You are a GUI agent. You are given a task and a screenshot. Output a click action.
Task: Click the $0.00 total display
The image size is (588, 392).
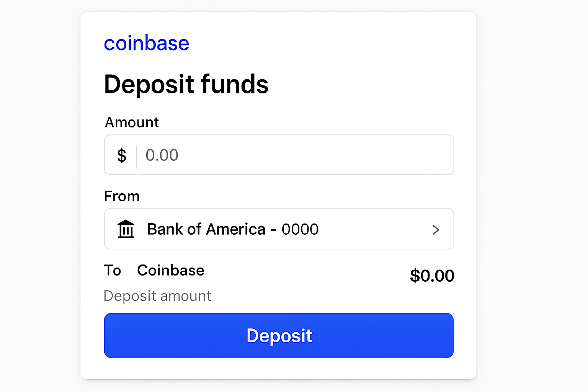[432, 275]
